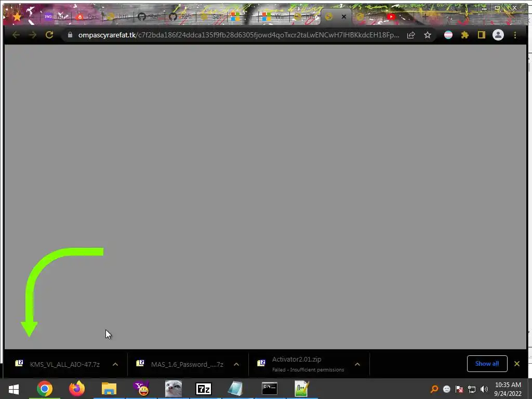Image resolution: width=532 pixels, height=399 pixels.
Task: Switch to the YouTube tab
Action: coord(399,16)
